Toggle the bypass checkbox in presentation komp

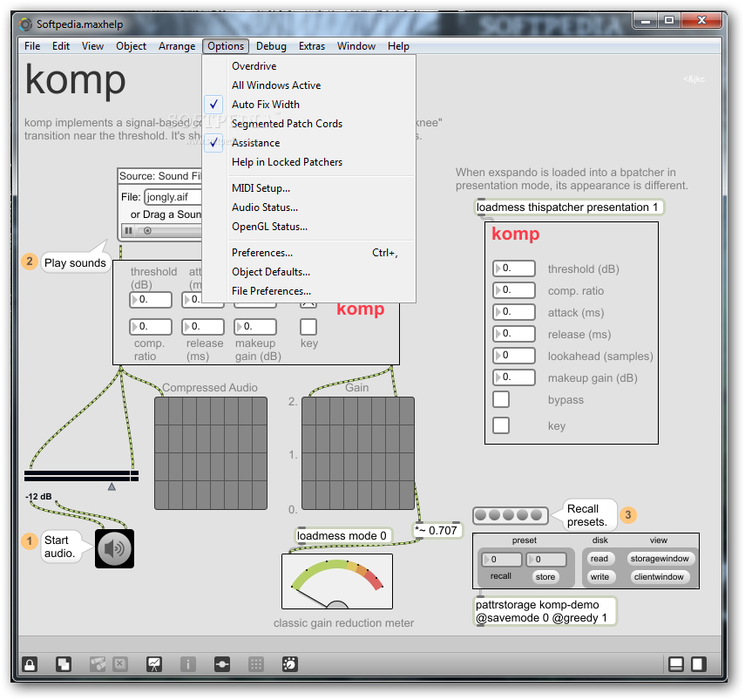501,399
